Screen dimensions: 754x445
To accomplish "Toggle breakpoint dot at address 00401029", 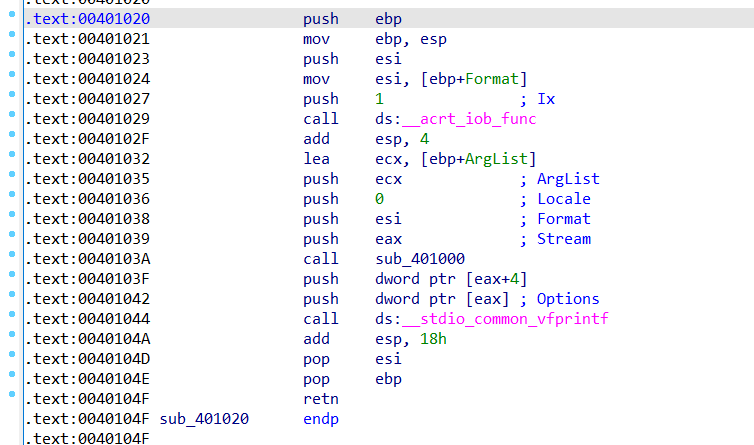I will (x=10, y=119).
